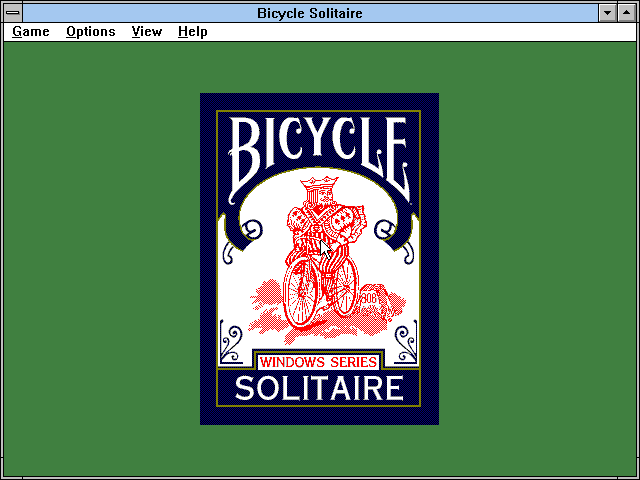
Task: Open the window control-menu box
Action: coord(12,12)
